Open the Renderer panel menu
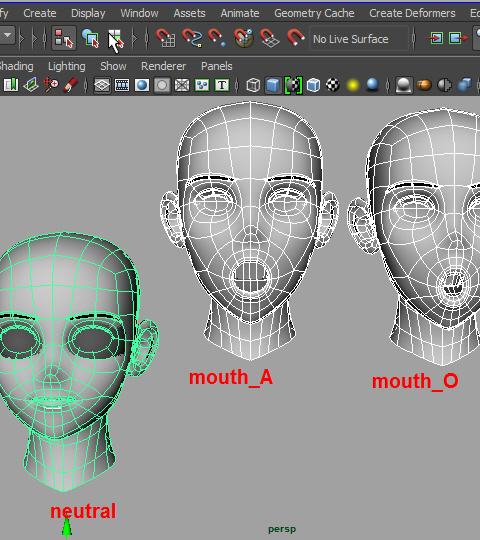The image size is (480, 540). [163, 66]
